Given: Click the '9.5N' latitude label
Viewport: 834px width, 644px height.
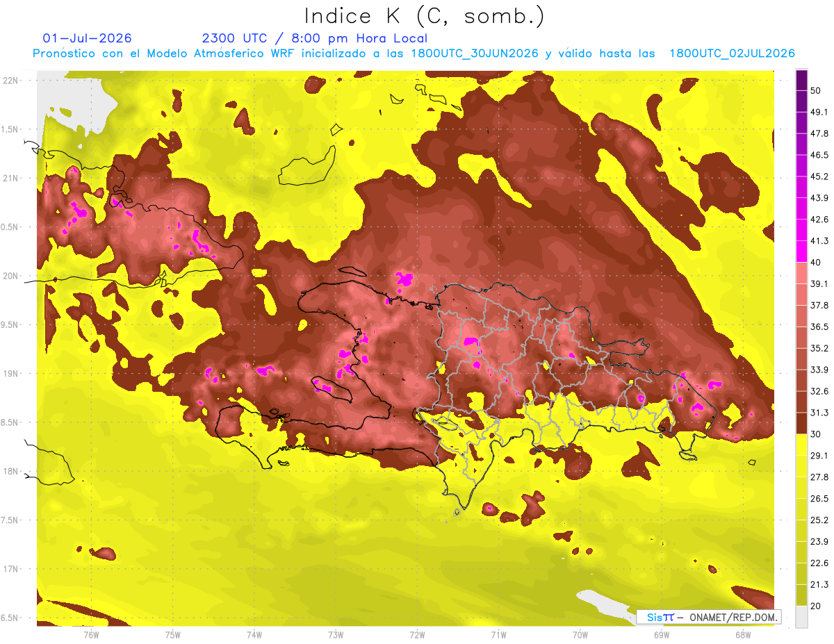Looking at the screenshot, I should (x=10, y=324).
